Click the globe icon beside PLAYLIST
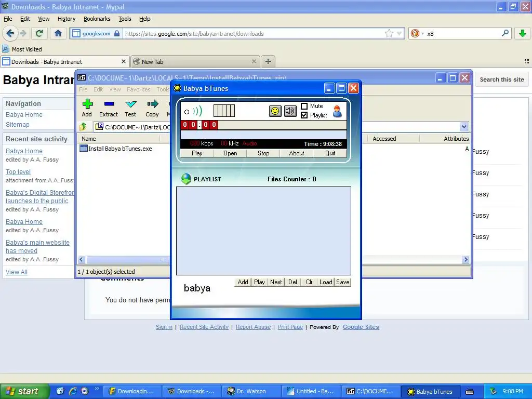The height and width of the screenshot is (399, 532). point(186,179)
